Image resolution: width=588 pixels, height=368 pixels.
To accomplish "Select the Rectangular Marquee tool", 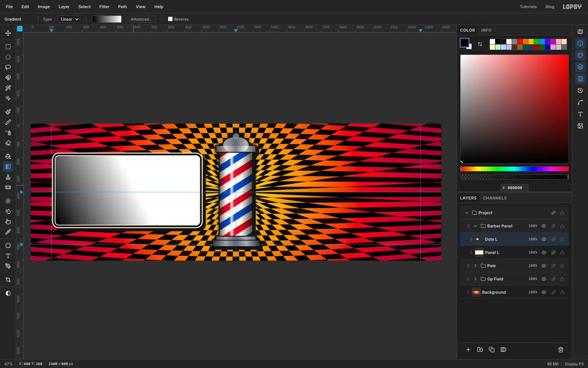I will pos(8,47).
